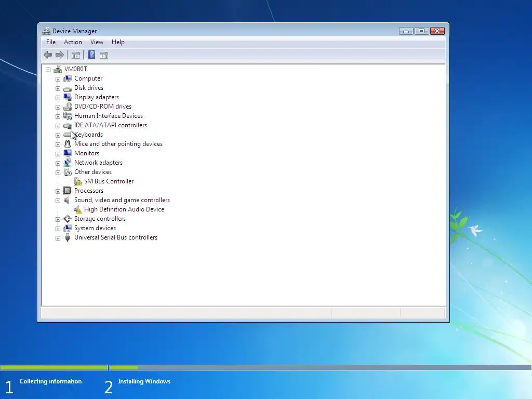Click the Sound, video and game controllers speaker icon
532x399 pixels.
pos(67,200)
